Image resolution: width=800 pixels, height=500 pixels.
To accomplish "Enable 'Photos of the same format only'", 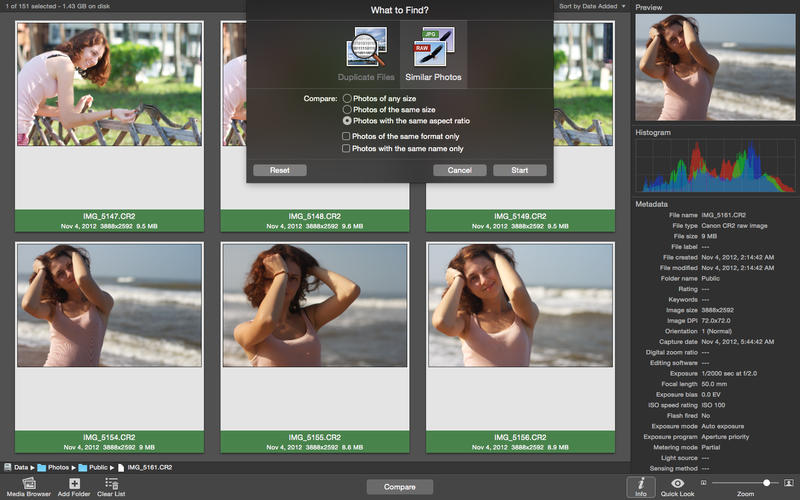I will (x=347, y=136).
